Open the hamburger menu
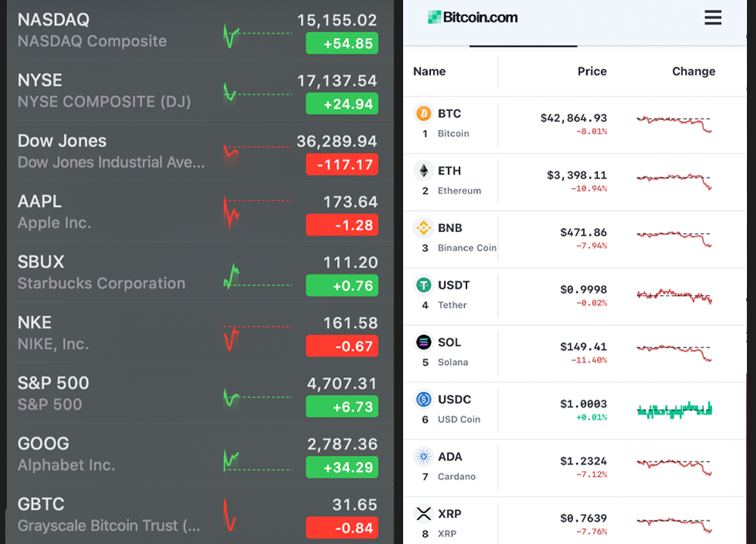 (x=713, y=17)
